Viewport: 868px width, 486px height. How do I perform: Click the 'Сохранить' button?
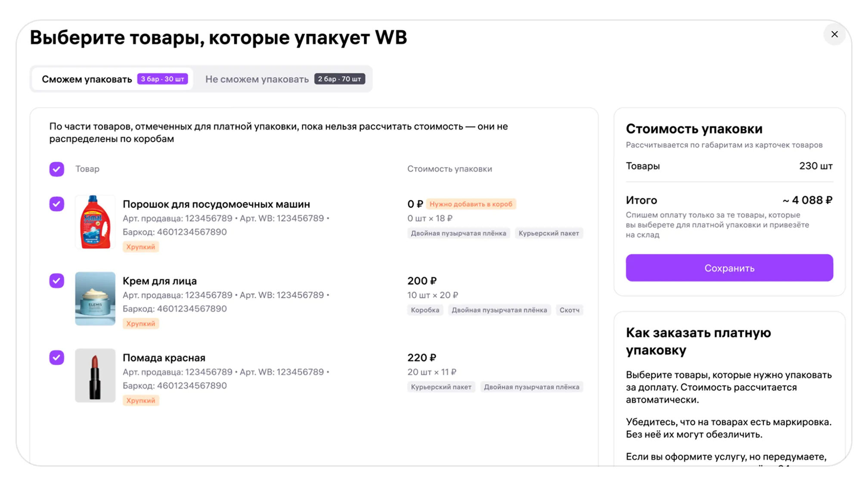pyautogui.click(x=729, y=268)
